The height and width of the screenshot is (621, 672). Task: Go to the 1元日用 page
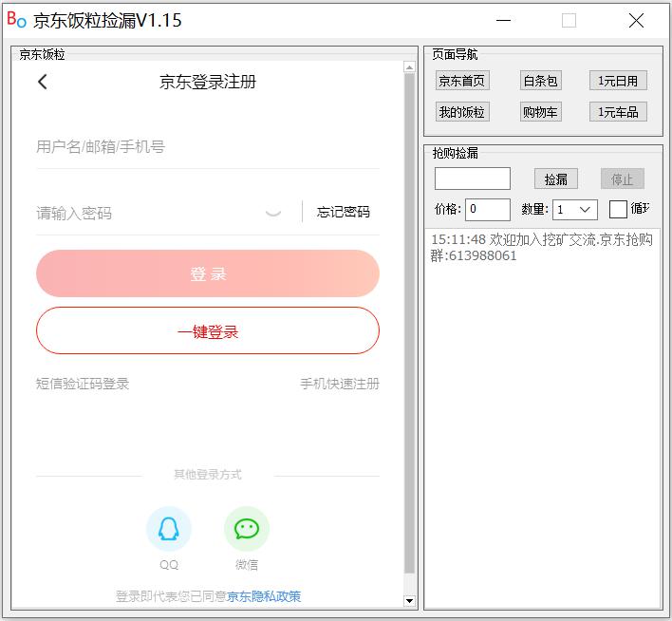click(x=618, y=81)
